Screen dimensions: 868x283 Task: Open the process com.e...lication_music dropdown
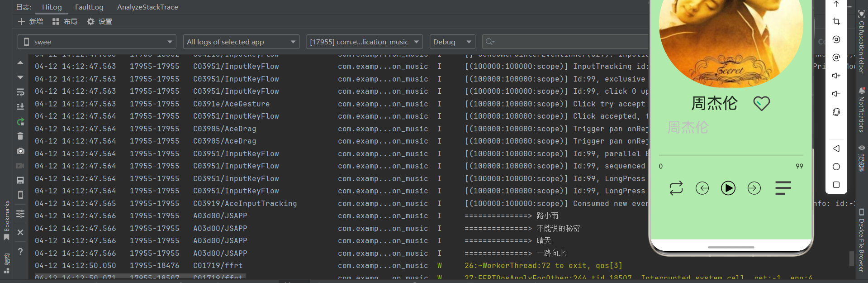tap(365, 42)
